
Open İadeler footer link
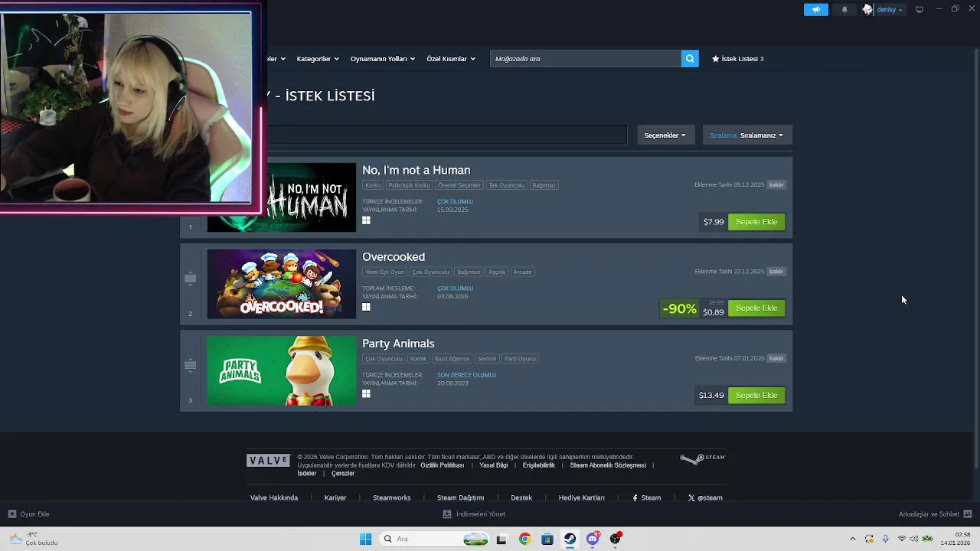(x=307, y=474)
